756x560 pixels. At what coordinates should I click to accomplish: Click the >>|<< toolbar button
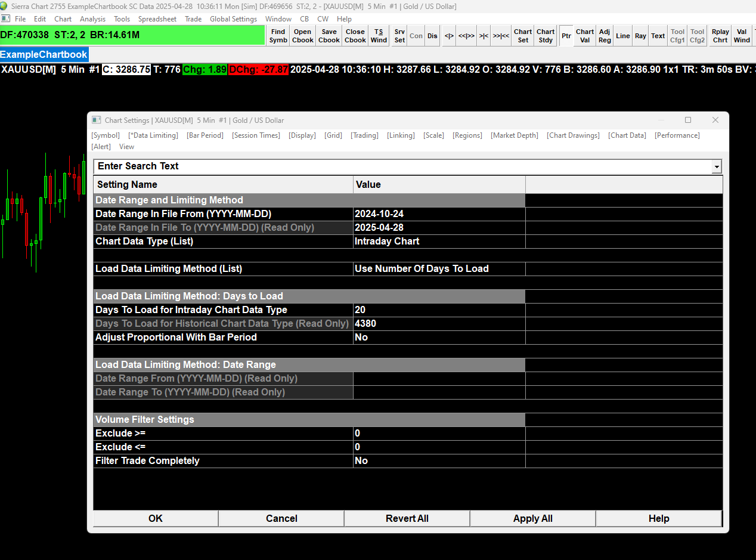[501, 36]
